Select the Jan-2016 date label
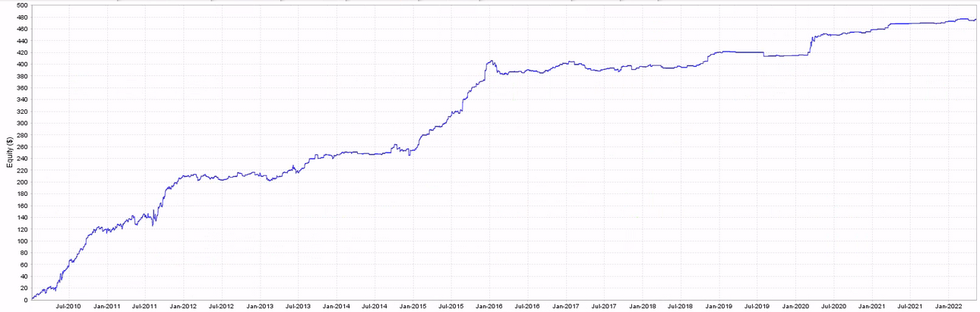980x312 pixels. point(490,307)
